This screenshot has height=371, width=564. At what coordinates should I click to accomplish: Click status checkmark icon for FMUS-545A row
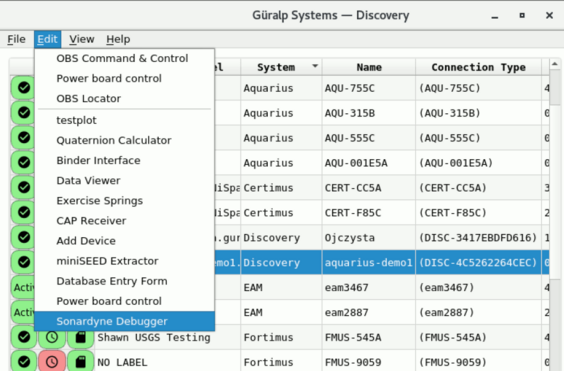(24, 337)
